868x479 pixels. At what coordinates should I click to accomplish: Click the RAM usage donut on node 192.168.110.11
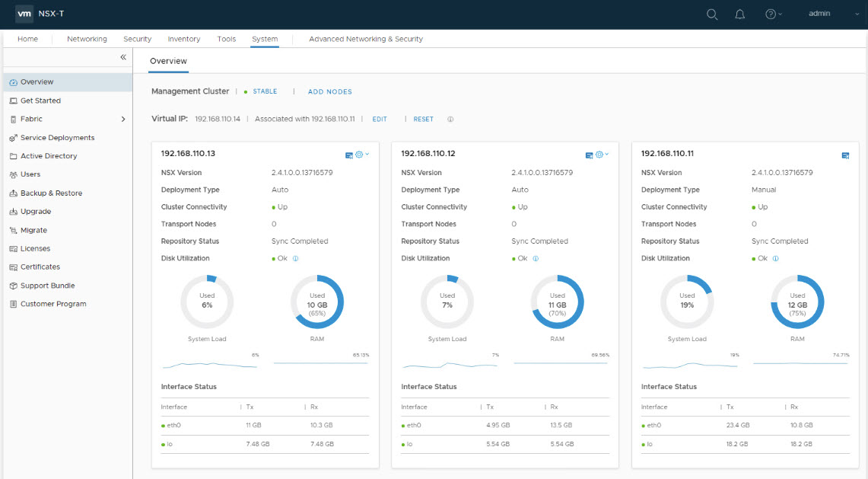pyautogui.click(x=797, y=302)
